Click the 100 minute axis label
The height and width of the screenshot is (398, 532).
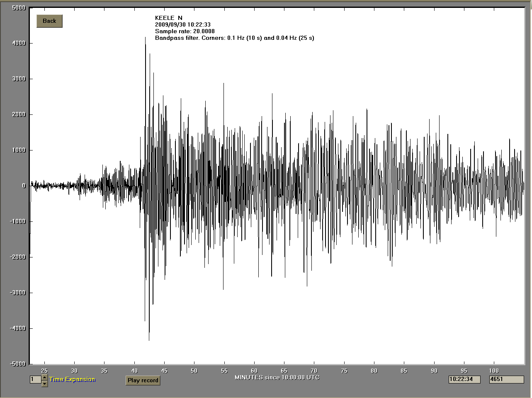(x=494, y=371)
